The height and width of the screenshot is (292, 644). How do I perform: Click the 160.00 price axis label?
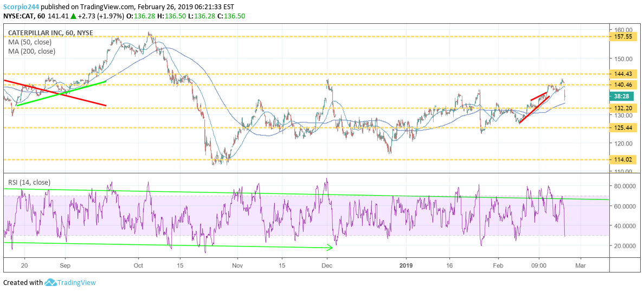(x=624, y=30)
